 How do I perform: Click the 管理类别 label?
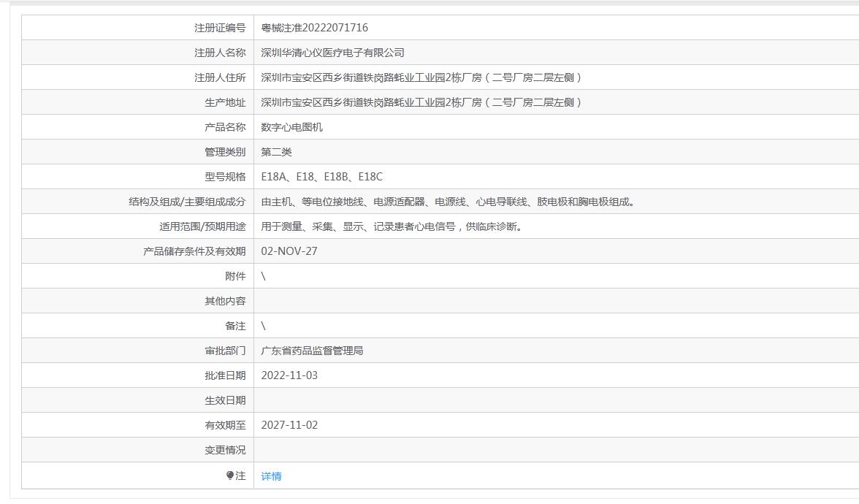coord(225,152)
